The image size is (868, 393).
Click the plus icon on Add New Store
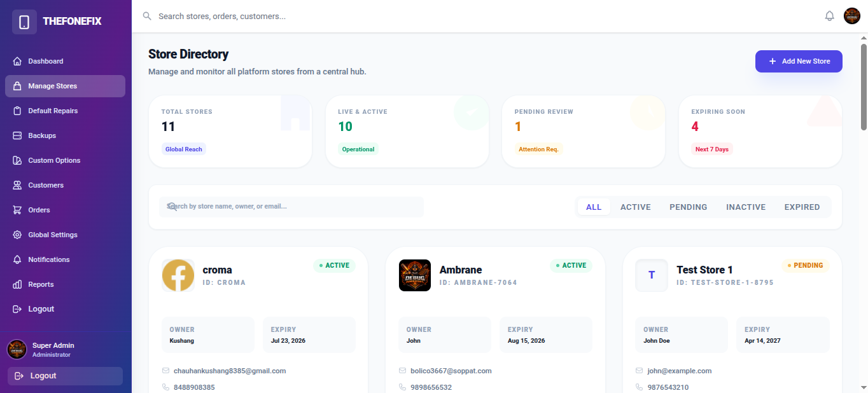(773, 61)
